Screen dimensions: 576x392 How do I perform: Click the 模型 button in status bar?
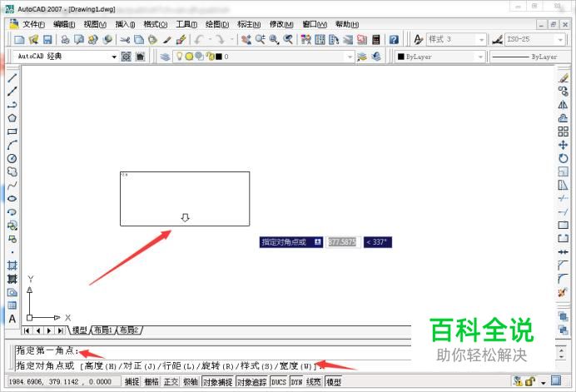[334, 382]
